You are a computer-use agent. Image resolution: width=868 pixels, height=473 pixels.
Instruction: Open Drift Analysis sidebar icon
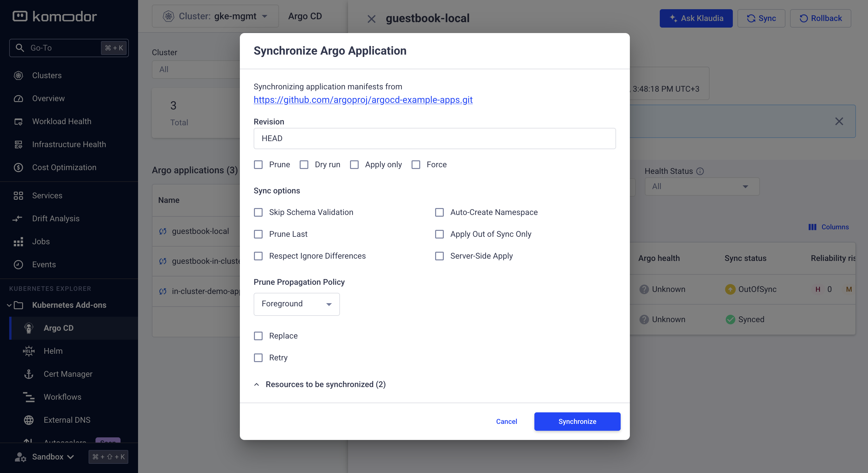pos(18,219)
